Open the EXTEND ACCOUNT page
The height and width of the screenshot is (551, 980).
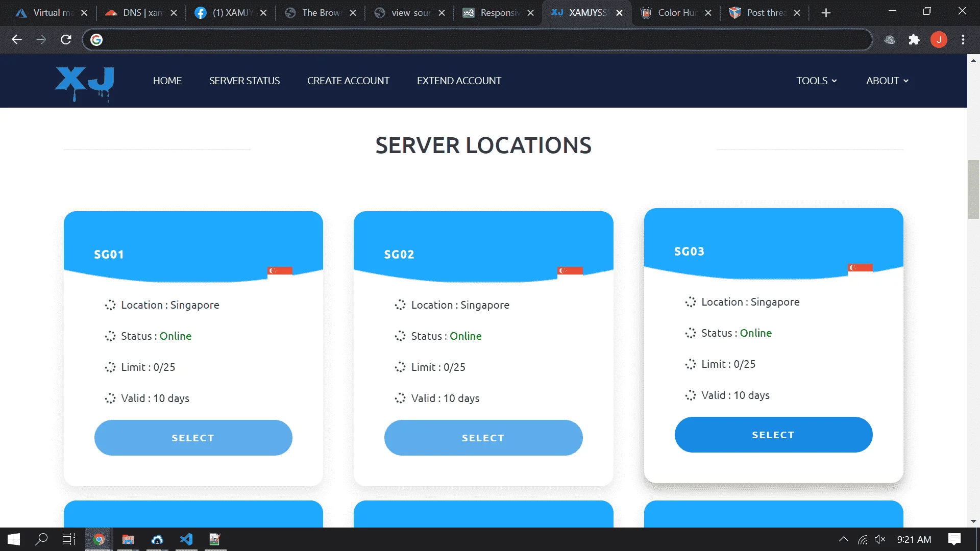point(459,81)
